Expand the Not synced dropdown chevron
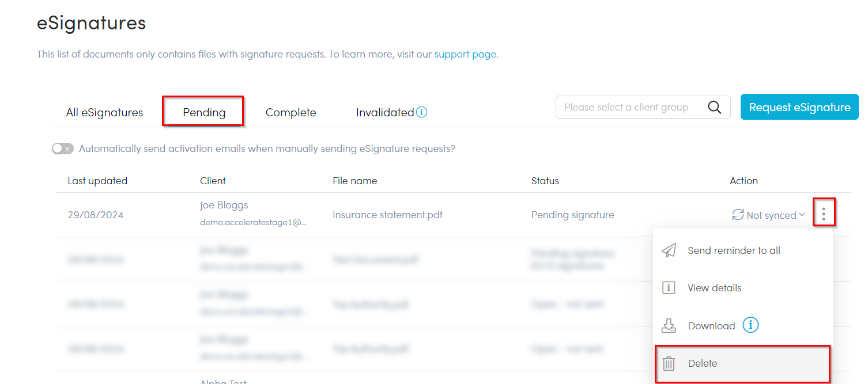 [802, 215]
